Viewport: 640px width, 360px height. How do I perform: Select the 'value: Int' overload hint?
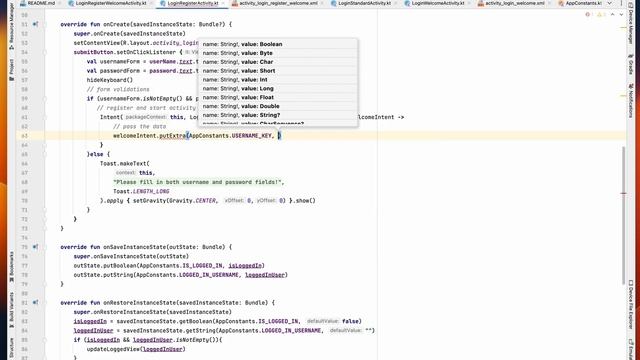[x=278, y=80]
